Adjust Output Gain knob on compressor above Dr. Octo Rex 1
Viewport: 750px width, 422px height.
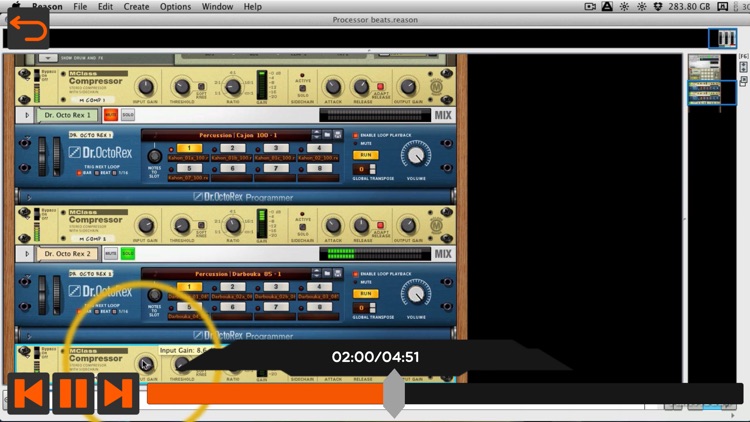[x=408, y=87]
